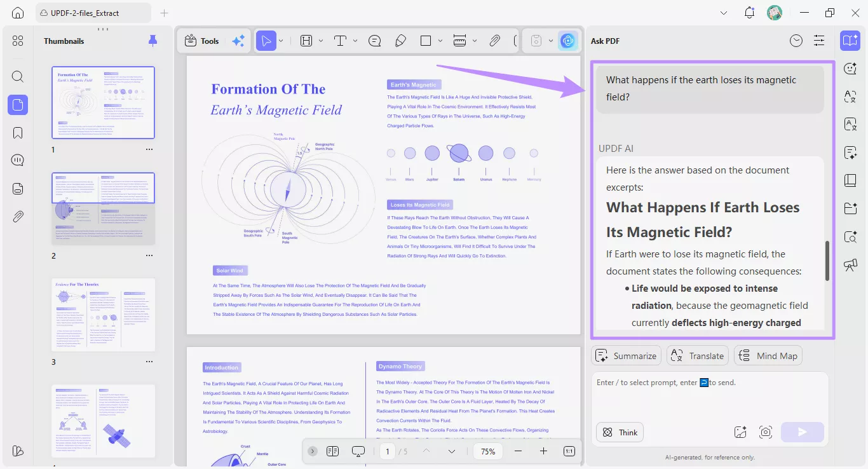868x469 pixels.
Task: Open more options for page 2 thumbnail
Action: (149, 255)
